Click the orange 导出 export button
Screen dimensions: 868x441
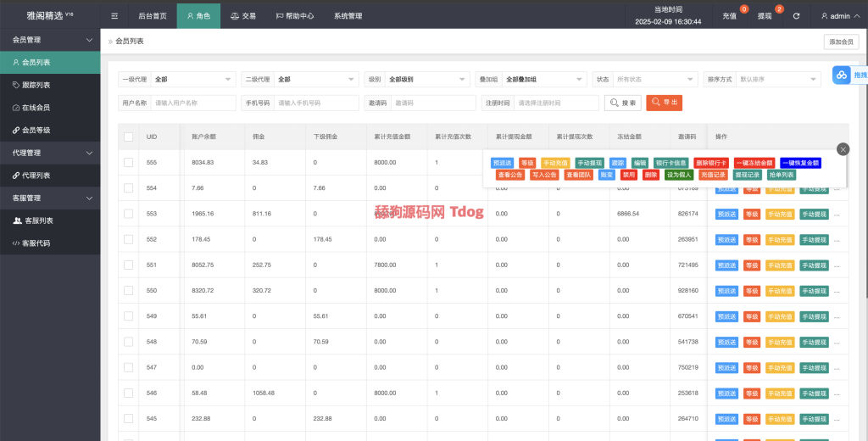[664, 103]
